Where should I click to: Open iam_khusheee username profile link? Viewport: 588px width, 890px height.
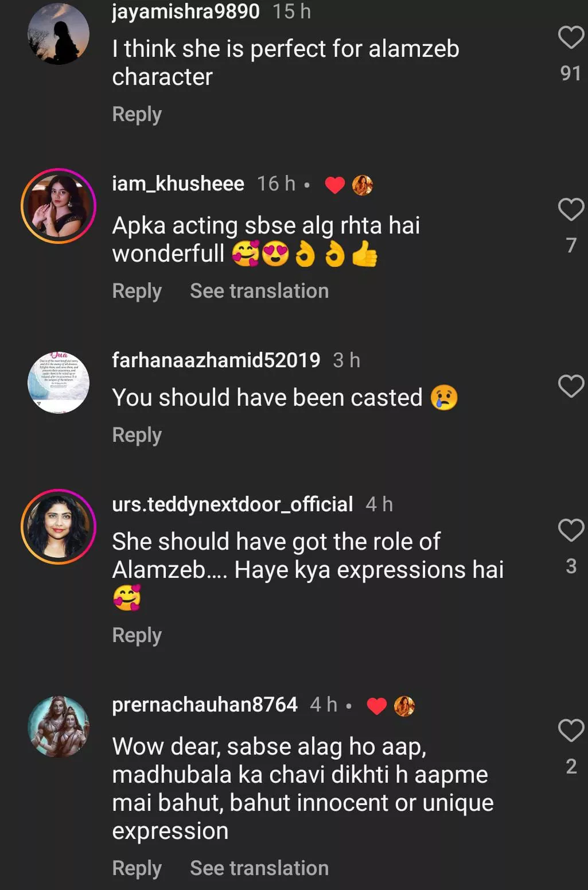(178, 184)
